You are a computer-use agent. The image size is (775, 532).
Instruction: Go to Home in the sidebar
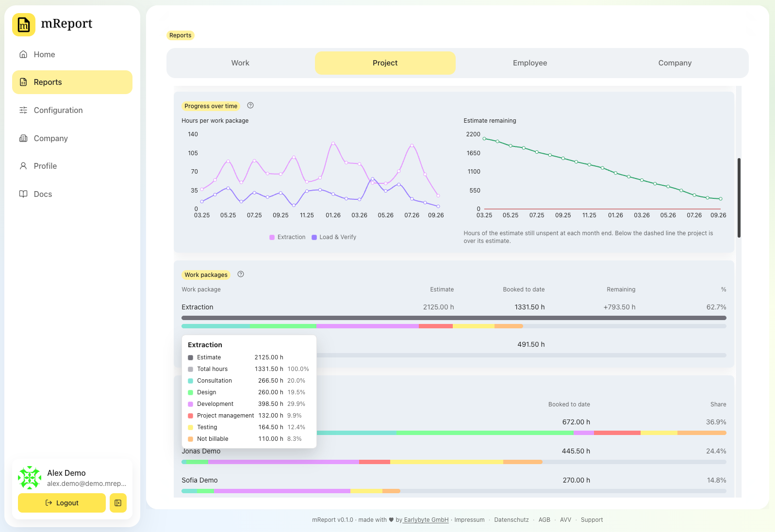point(72,54)
